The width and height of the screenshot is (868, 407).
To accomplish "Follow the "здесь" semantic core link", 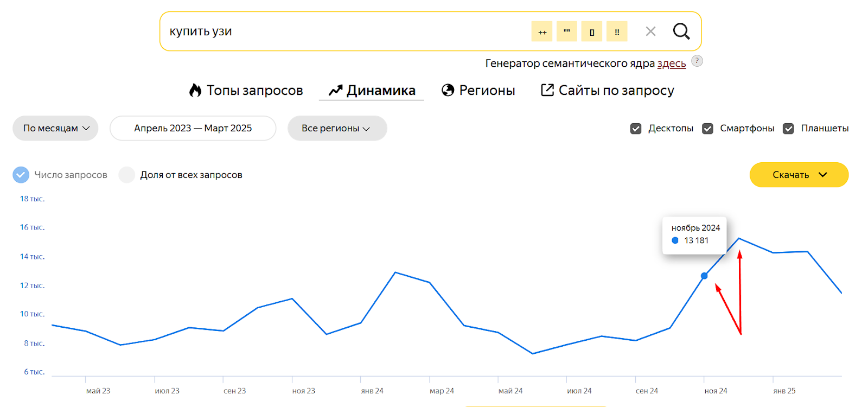I will (x=672, y=63).
